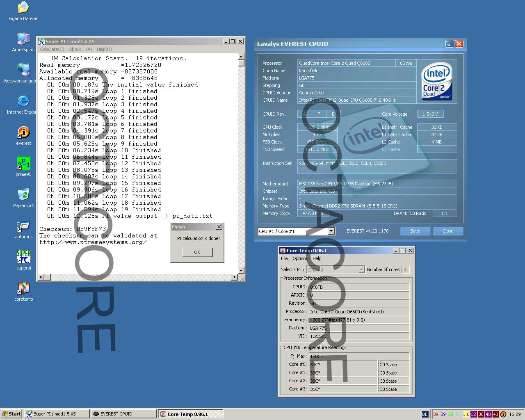Click the purple 40 tray icon
This screenshot has height=420, width=525.
pos(488,414)
